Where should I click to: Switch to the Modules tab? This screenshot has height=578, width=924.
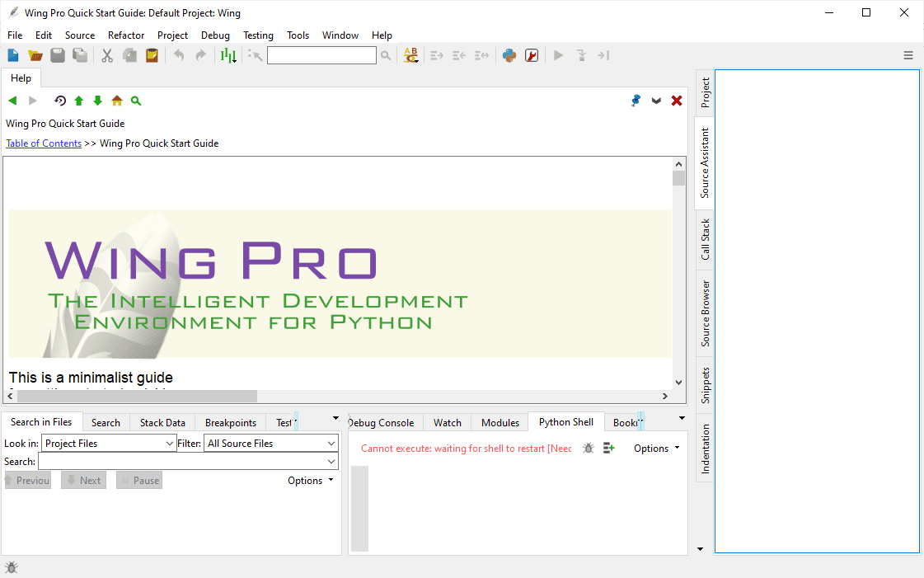coord(500,422)
